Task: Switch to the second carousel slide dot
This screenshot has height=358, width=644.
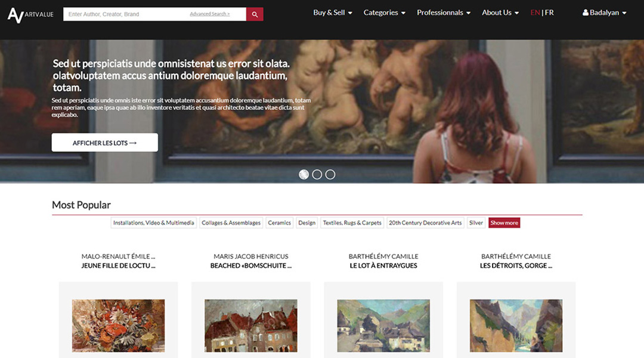Action: [317, 174]
